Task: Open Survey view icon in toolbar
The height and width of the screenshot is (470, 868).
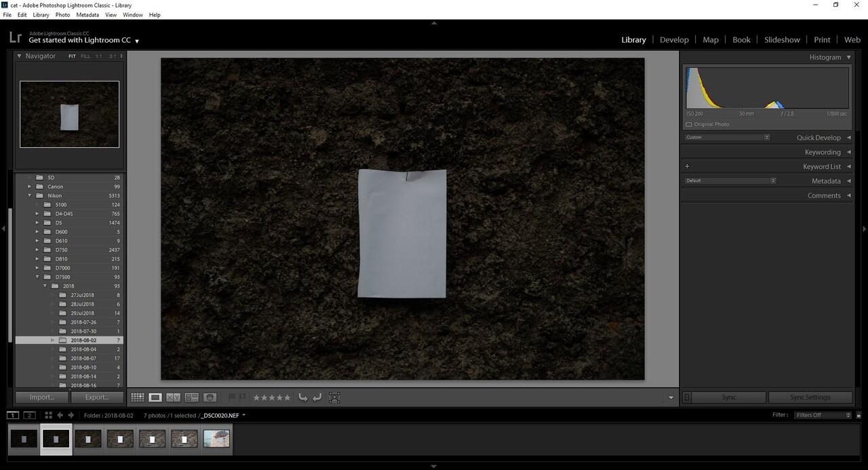Action: coord(192,397)
